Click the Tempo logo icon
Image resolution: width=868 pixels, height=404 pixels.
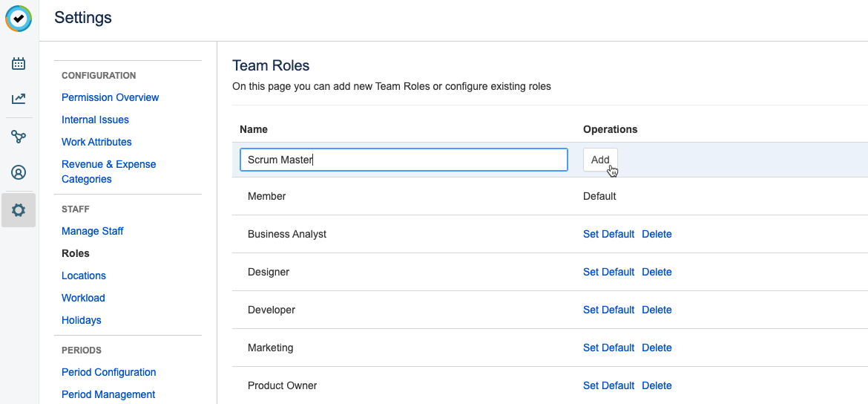19,19
